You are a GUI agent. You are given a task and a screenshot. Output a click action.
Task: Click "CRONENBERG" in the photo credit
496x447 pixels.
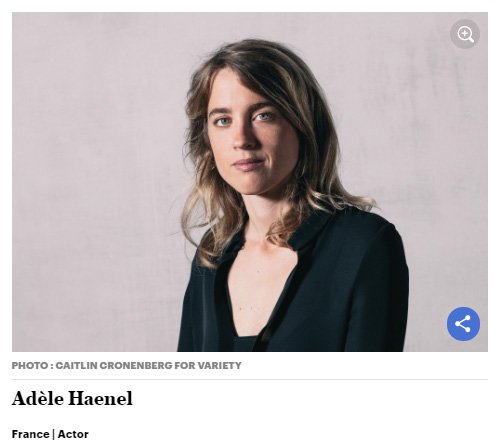coord(136,365)
